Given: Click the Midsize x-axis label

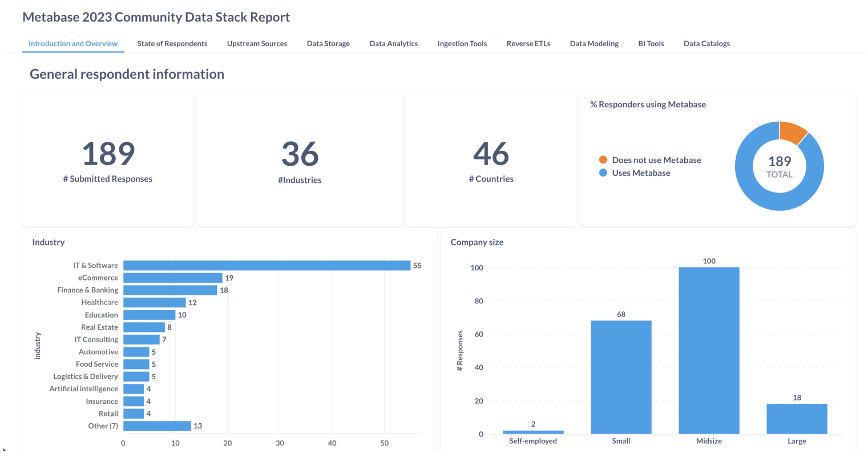Looking at the screenshot, I should 709,441.
